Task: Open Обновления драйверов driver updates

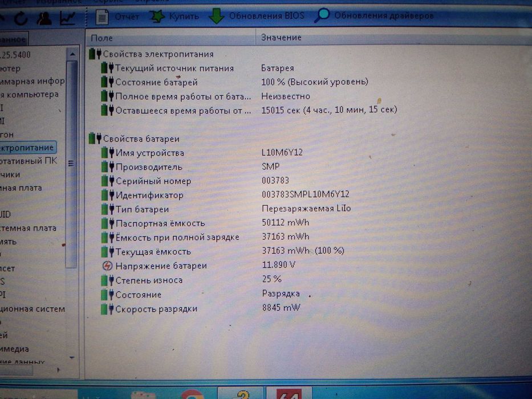Action: click(x=374, y=15)
